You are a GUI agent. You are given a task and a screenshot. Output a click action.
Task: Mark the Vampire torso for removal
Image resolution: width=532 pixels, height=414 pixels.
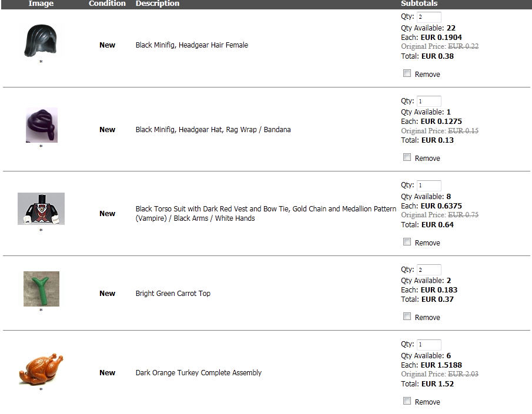(x=407, y=242)
